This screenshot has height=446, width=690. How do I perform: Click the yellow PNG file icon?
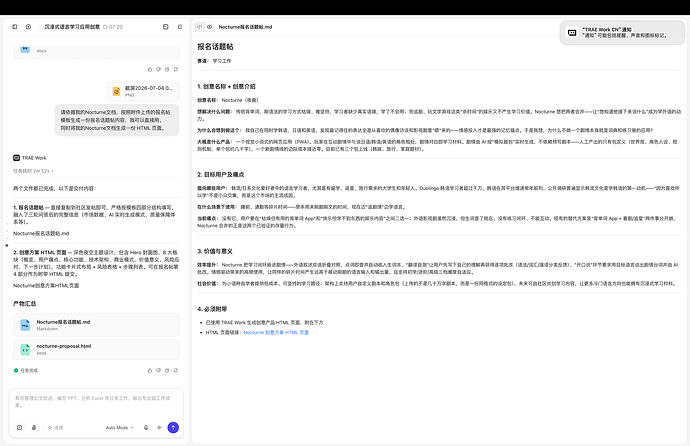[116, 91]
